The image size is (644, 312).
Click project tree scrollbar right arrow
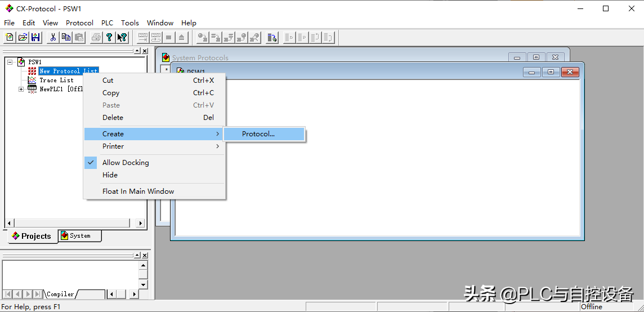point(140,223)
